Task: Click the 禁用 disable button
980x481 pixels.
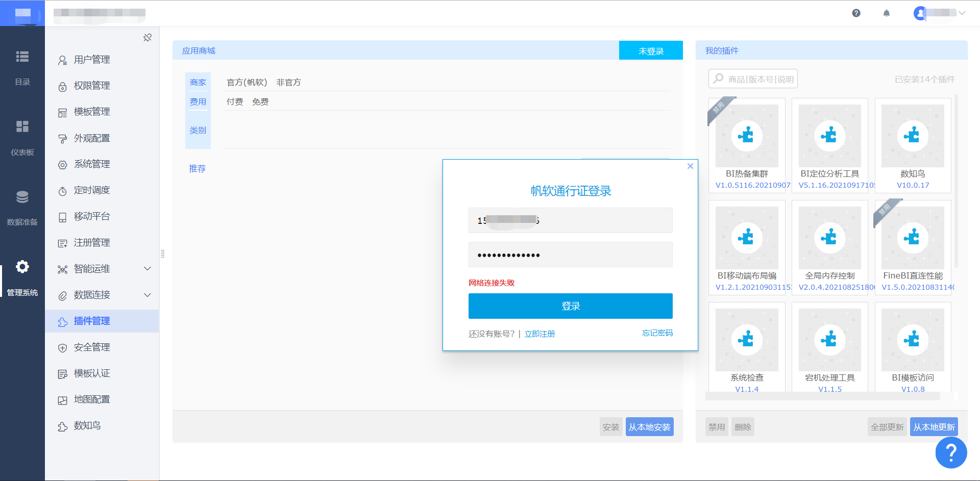Action: [x=717, y=427]
